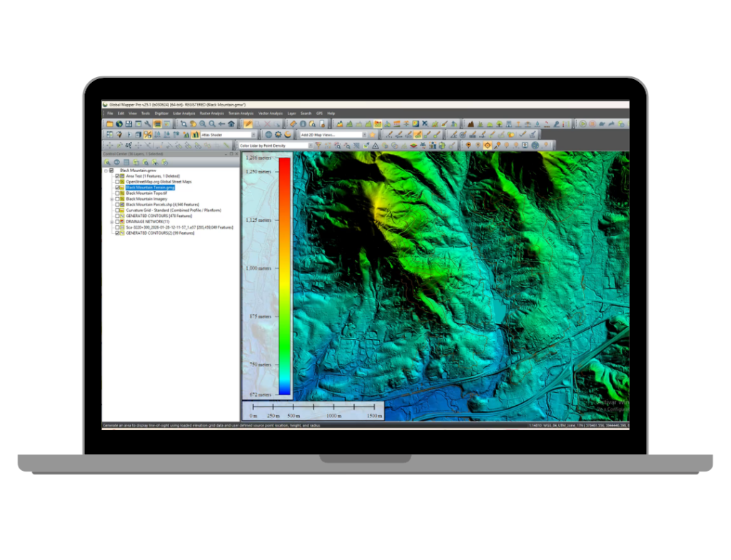
Task: Enable the DRAINAGE NETWORK(11) checkbox
Action: 118,222
